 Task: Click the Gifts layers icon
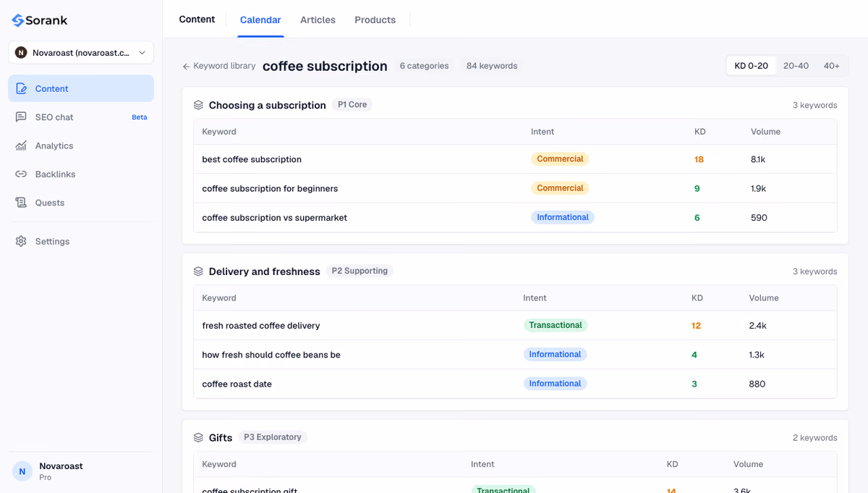coord(198,438)
